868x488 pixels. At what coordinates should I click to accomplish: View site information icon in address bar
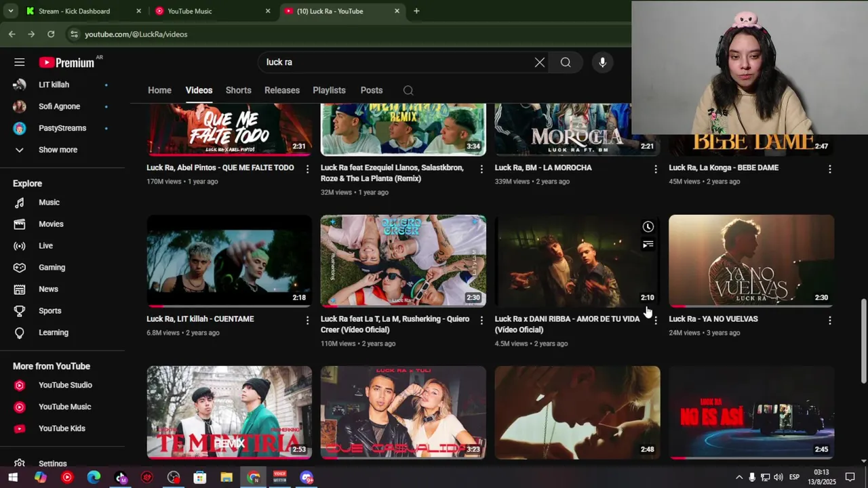click(x=74, y=34)
